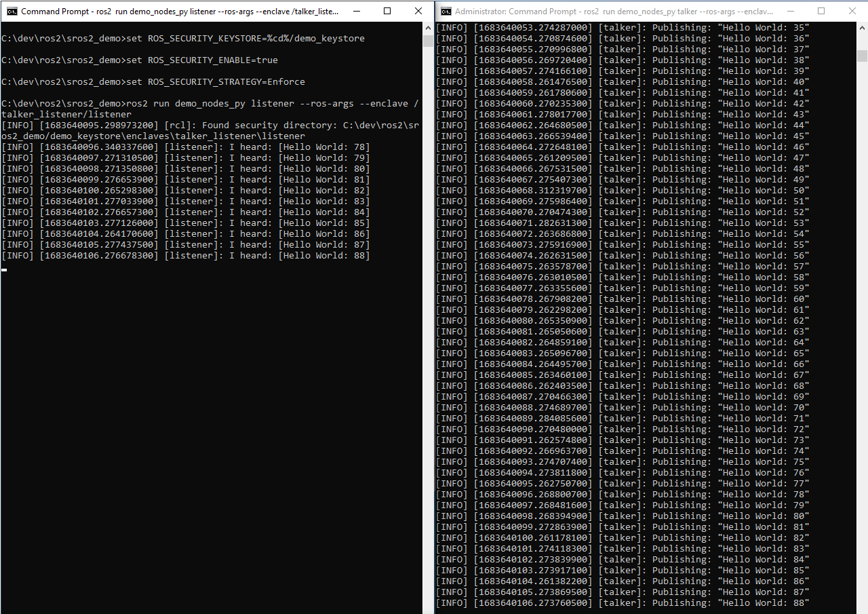Click the blinking cursor in the listener console
The width and height of the screenshot is (868, 614).
pos(4,269)
